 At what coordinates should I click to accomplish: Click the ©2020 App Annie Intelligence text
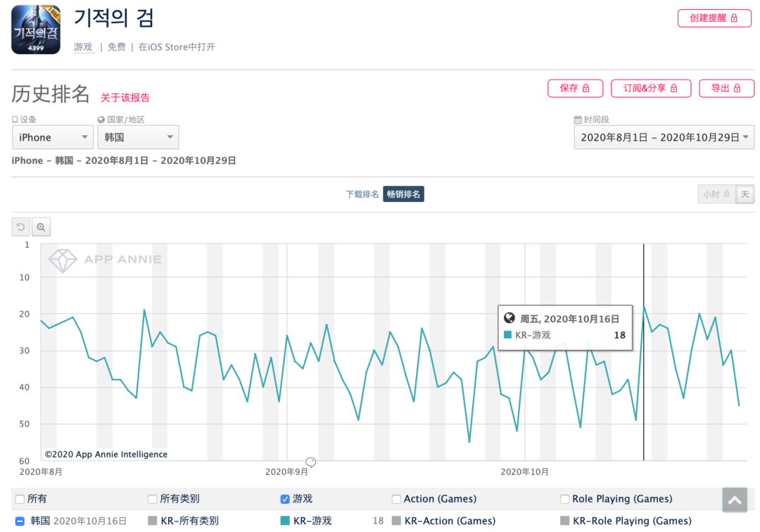tap(106, 454)
